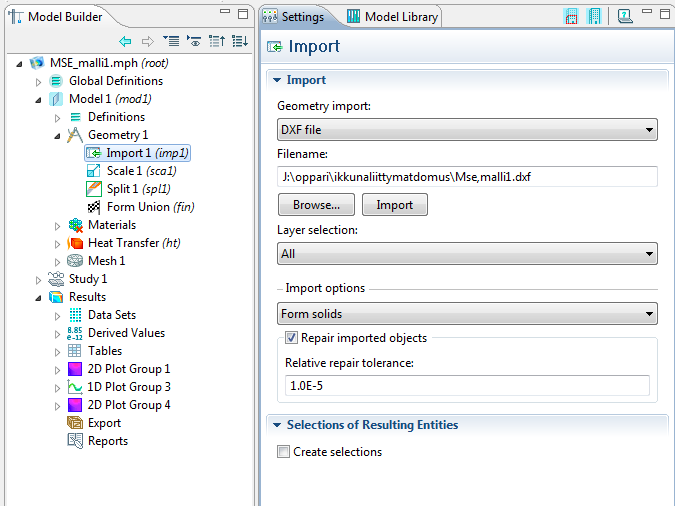
Task: Expand the Heat Transfer (ht) node
Action: point(57,244)
